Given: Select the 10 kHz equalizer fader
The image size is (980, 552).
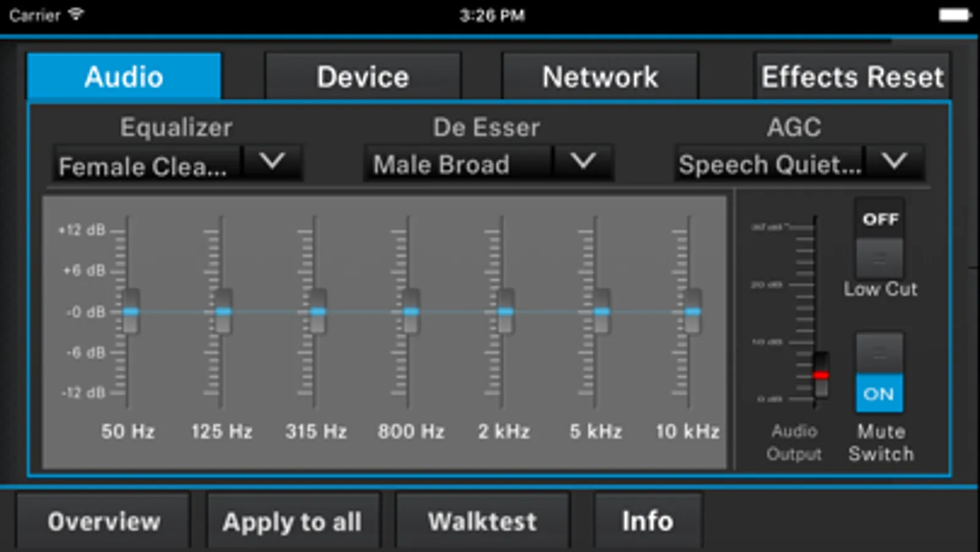Looking at the screenshot, I should pos(693,312).
